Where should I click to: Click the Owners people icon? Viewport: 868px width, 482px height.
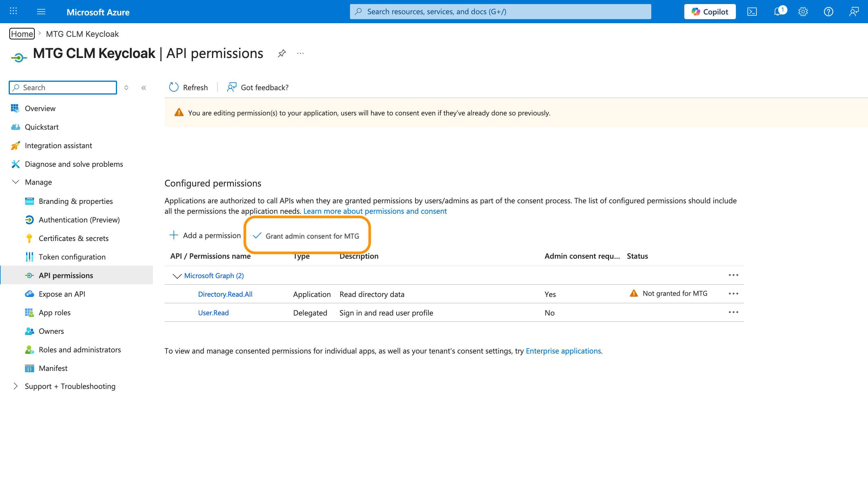coord(29,331)
